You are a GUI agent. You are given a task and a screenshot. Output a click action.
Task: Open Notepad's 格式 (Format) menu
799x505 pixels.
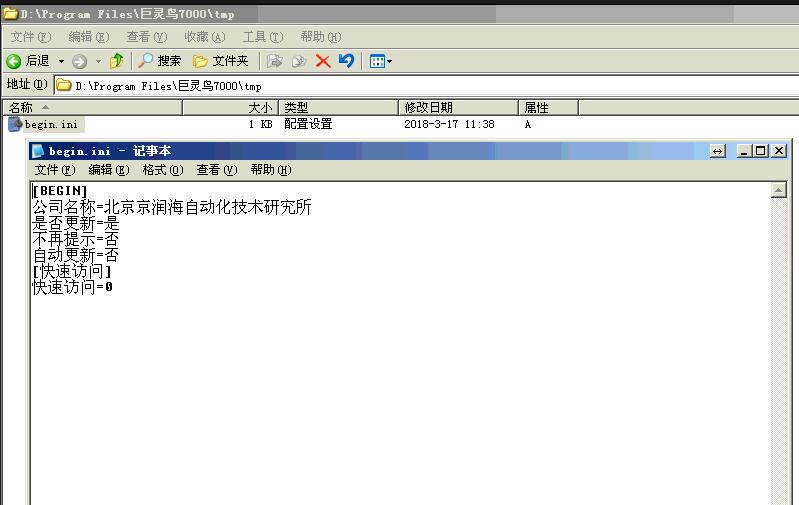(x=162, y=170)
